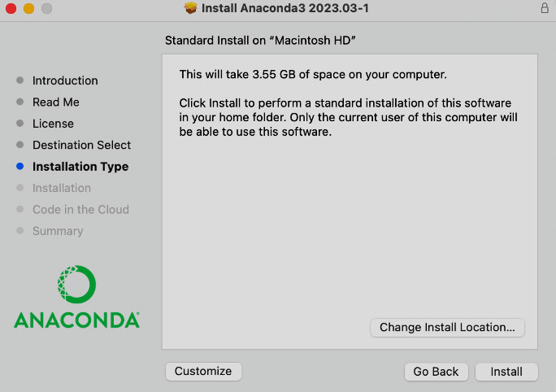Click the gray bullet beside Introduction

(20, 81)
